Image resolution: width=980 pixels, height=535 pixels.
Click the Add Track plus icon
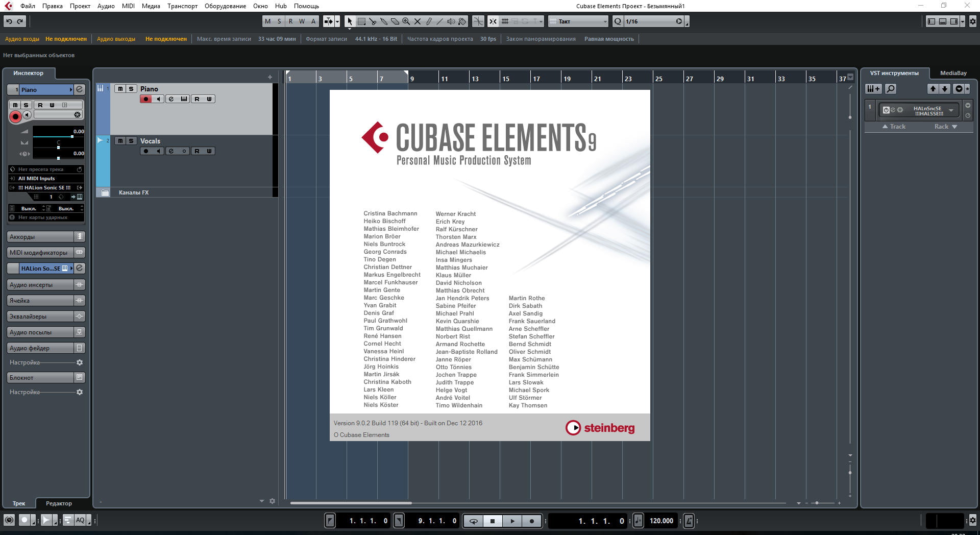(270, 77)
